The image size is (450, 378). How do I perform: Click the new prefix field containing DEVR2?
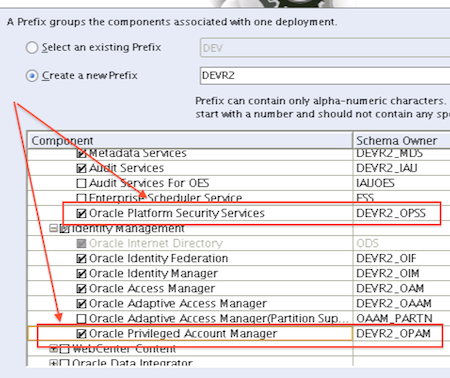[325, 76]
